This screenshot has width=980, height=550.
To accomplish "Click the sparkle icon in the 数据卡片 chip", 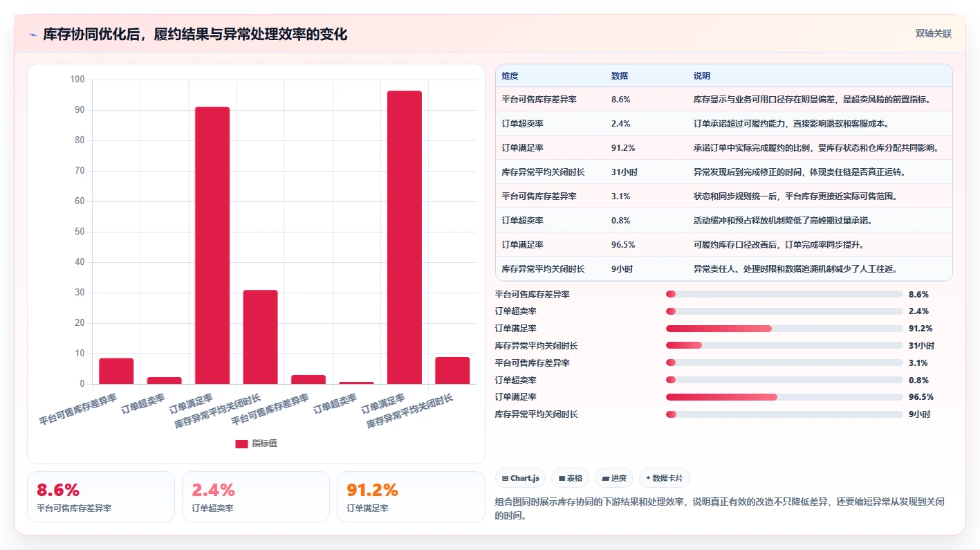I will (x=648, y=478).
